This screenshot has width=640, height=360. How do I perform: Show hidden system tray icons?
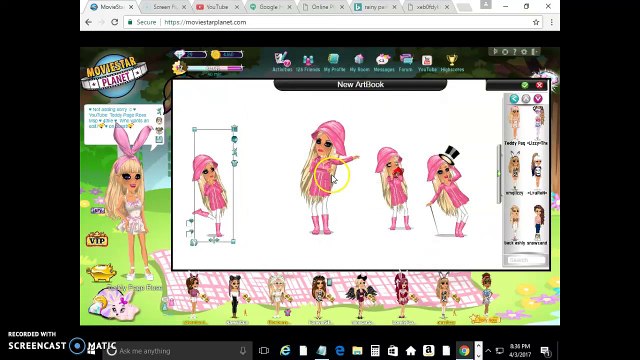tap(488, 351)
